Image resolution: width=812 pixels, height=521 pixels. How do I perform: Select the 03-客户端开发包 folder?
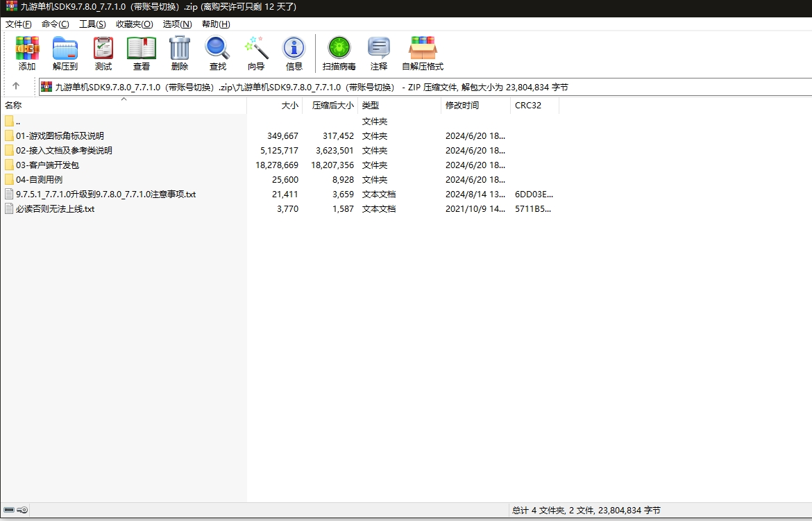pyautogui.click(x=47, y=165)
